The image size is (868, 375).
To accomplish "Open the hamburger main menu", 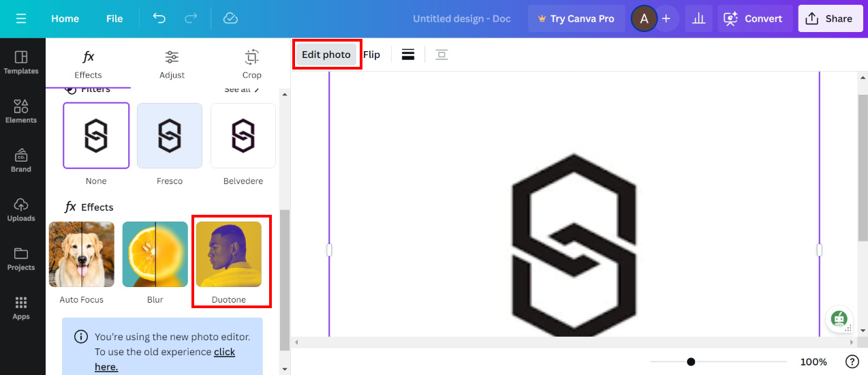I will pyautogui.click(x=21, y=18).
